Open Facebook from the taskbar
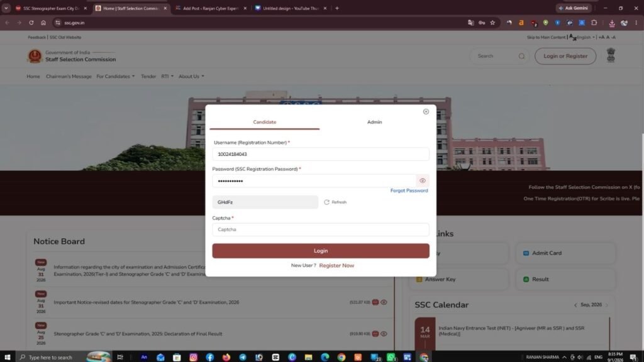The width and height of the screenshot is (644, 362). click(210, 357)
